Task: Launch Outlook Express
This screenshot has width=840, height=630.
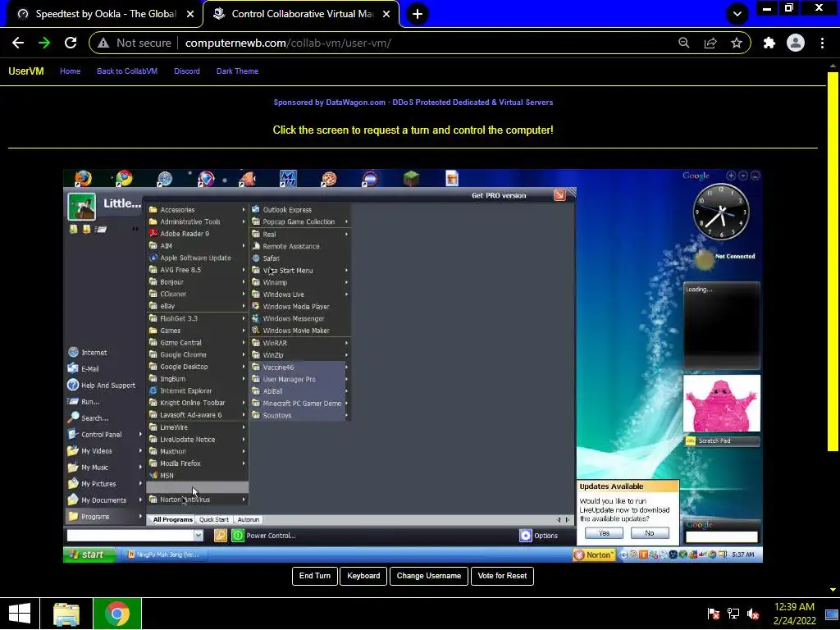Action: coord(286,209)
